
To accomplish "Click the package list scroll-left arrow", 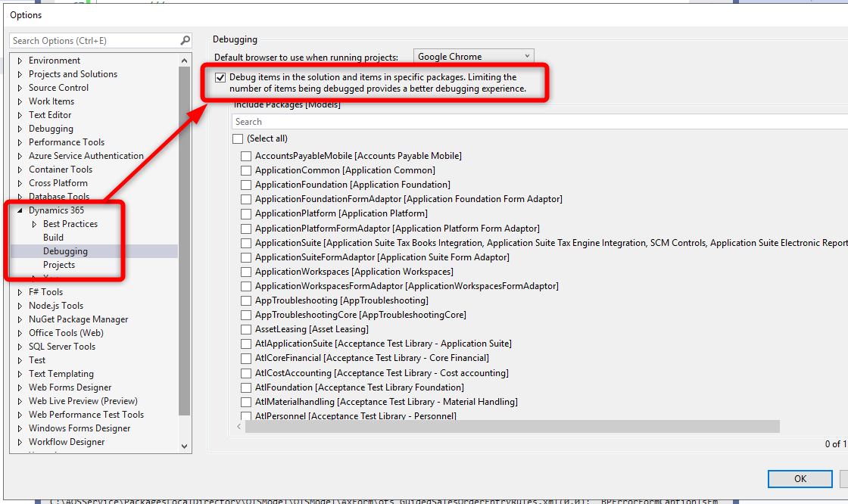I will 239,427.
